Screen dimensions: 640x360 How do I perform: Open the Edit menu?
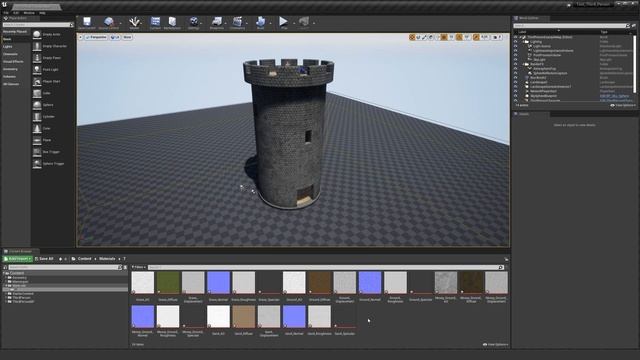16,13
